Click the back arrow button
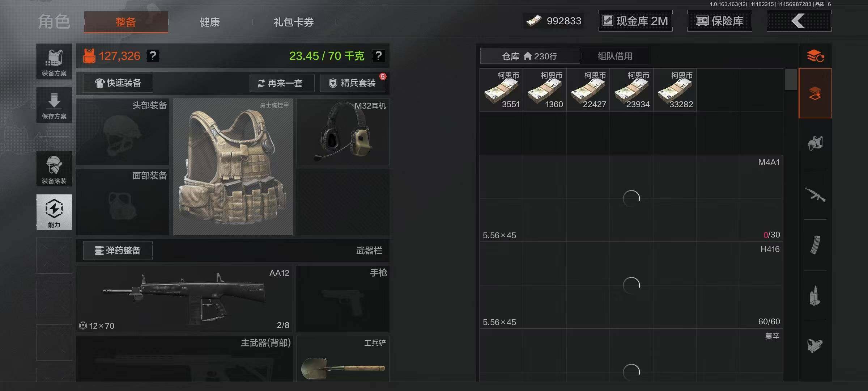This screenshot has width=868, height=391. coord(799,21)
